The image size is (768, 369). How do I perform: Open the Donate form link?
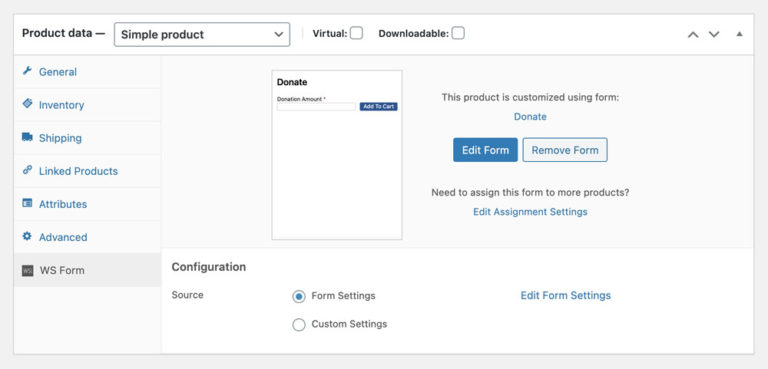click(x=530, y=117)
